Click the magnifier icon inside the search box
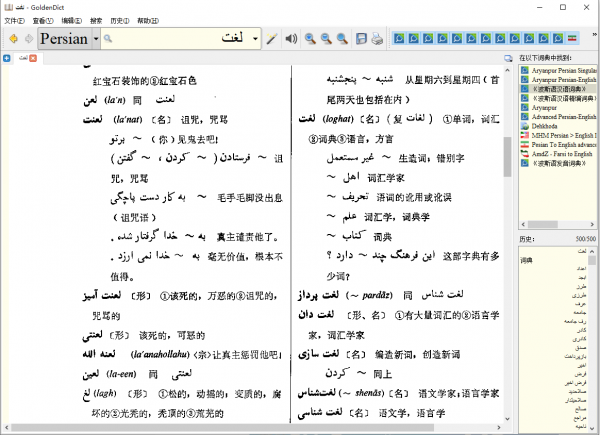This screenshot has height=435, width=600. (108, 39)
